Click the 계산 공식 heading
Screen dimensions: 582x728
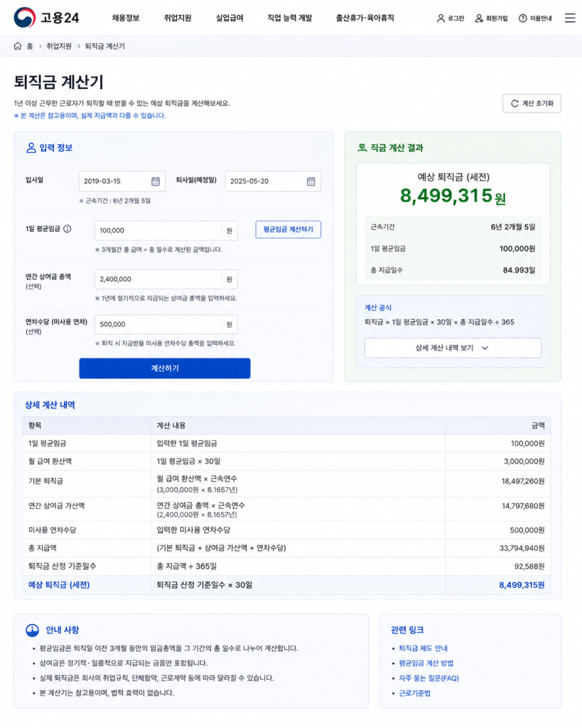(x=378, y=308)
